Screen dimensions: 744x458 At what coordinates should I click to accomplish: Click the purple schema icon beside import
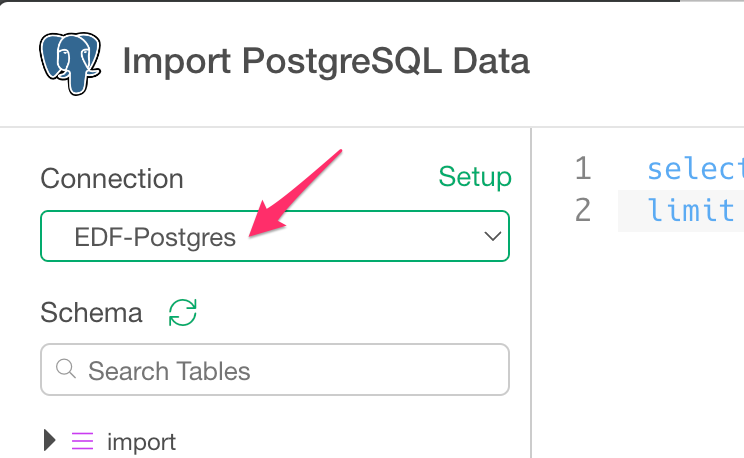[83, 441]
